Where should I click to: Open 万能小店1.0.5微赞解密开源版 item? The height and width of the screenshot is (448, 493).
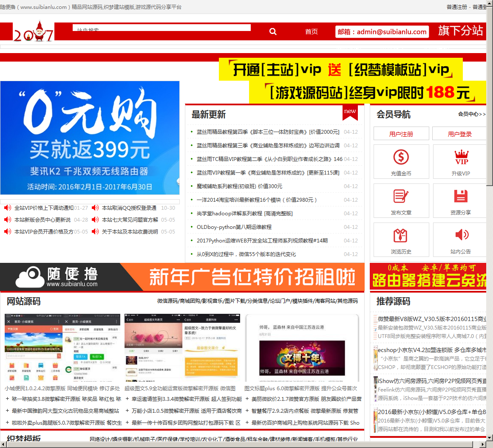click(x=187, y=411)
